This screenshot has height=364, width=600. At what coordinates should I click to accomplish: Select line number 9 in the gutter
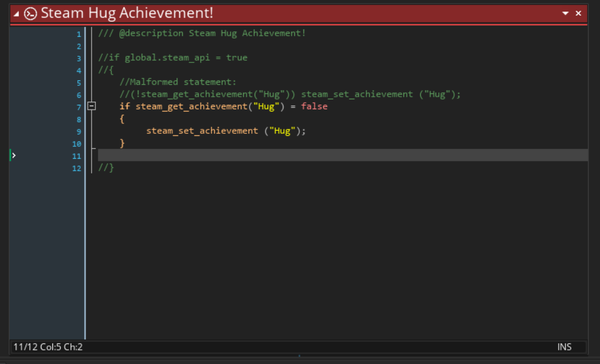pyautogui.click(x=79, y=131)
